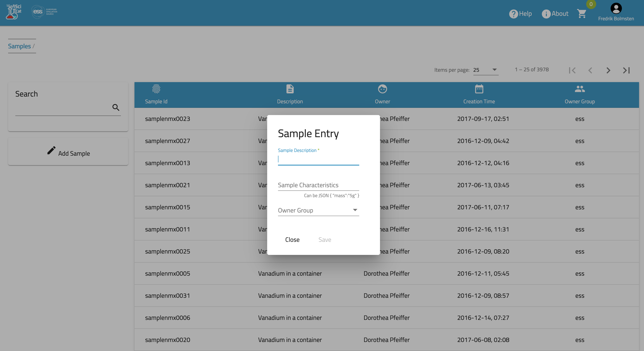Click the Fredrik Bolmsten user name
Viewport: 644px width, 351px height.
pos(616,19)
